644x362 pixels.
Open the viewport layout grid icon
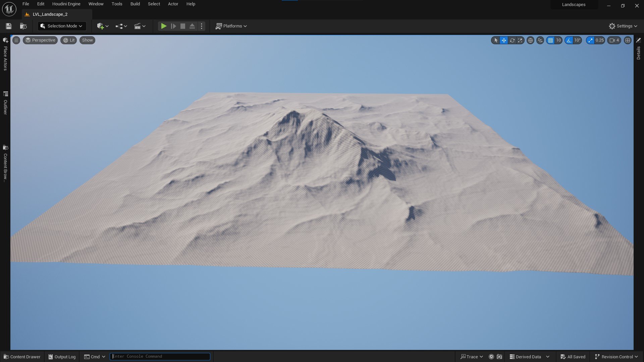click(628, 40)
